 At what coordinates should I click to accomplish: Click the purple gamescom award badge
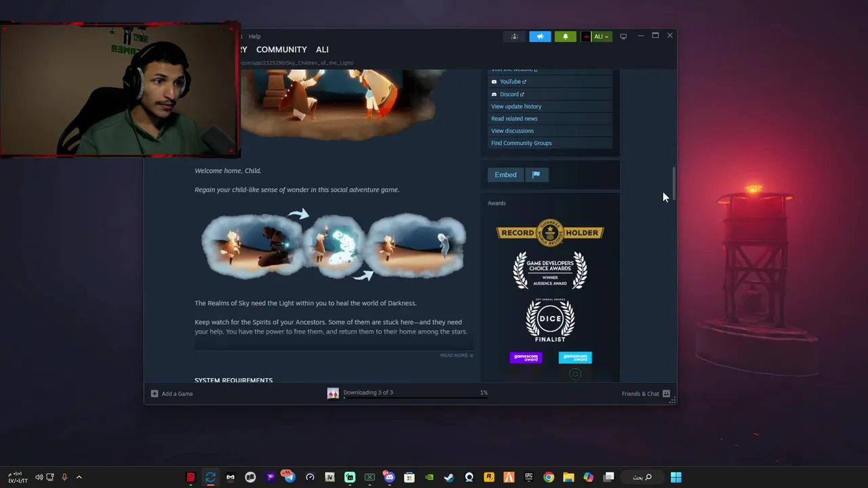[526, 358]
